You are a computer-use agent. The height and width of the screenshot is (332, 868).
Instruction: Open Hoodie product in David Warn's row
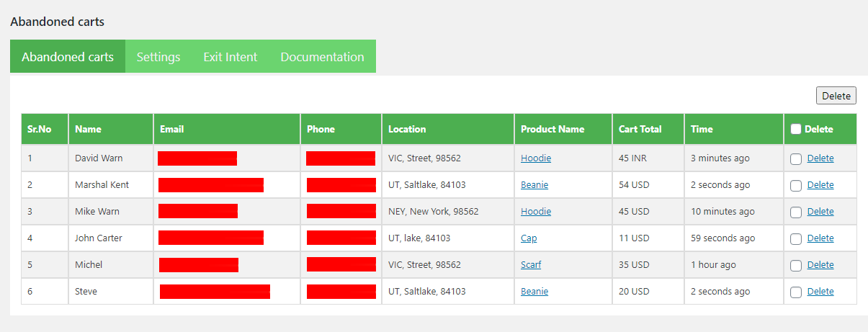pos(536,158)
